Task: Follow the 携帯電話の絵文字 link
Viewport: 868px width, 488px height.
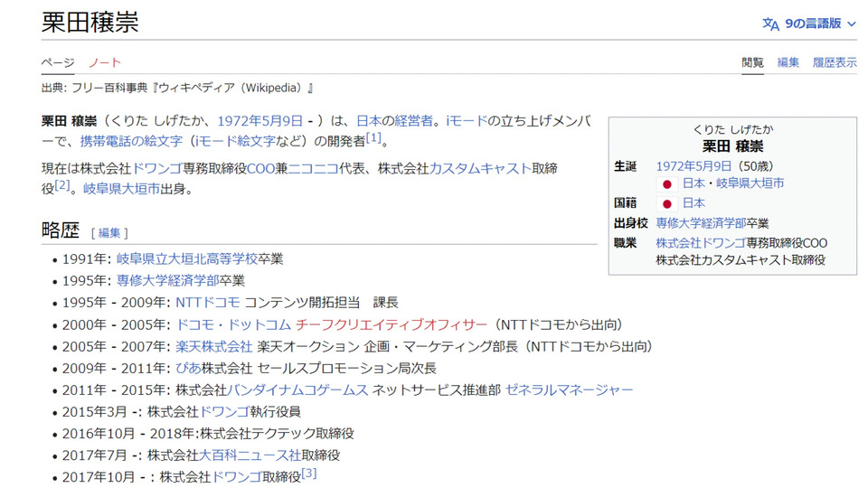Action: (131, 141)
